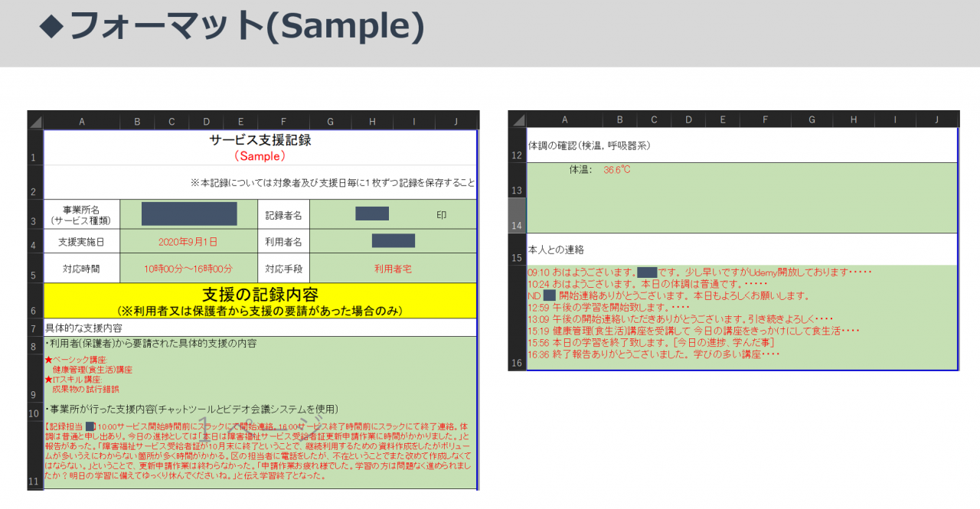Select row header 12

click(517, 145)
